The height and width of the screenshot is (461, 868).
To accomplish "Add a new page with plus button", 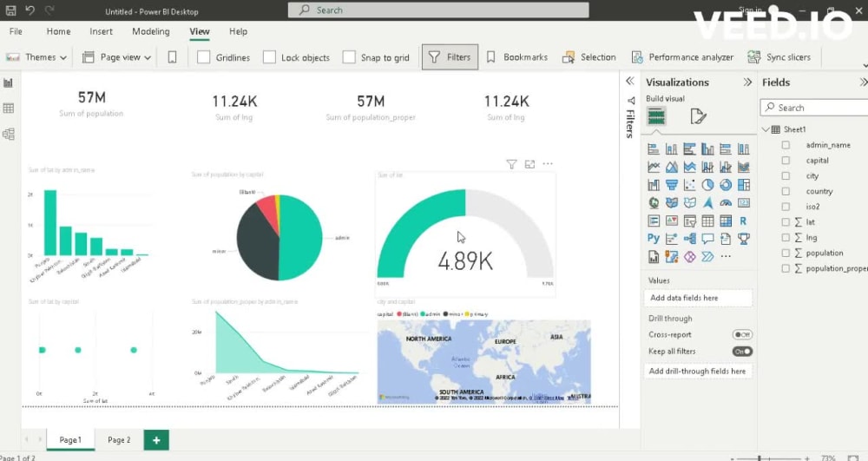I will 156,440.
